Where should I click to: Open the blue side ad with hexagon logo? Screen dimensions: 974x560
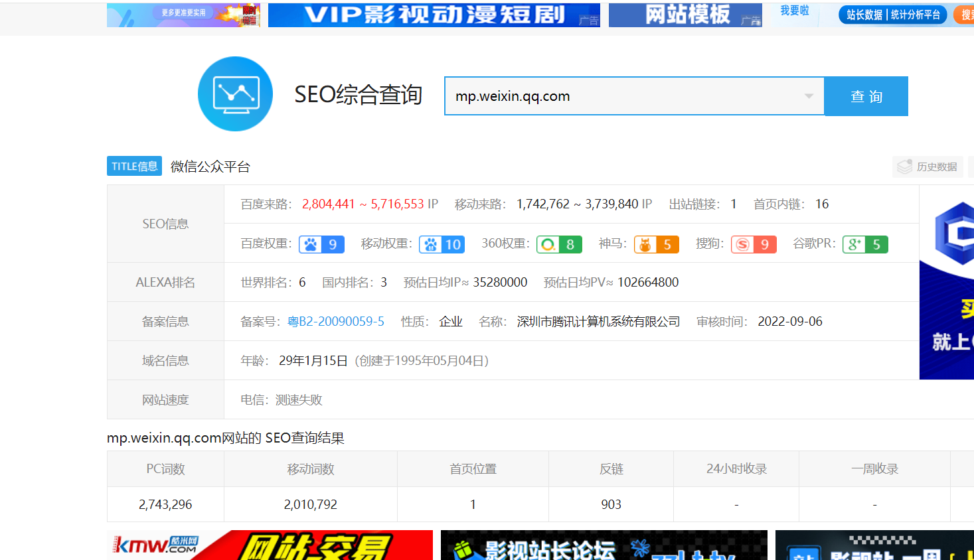[x=947, y=283]
